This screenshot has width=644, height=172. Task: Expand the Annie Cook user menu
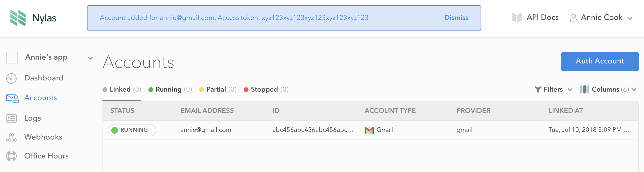pyautogui.click(x=601, y=17)
